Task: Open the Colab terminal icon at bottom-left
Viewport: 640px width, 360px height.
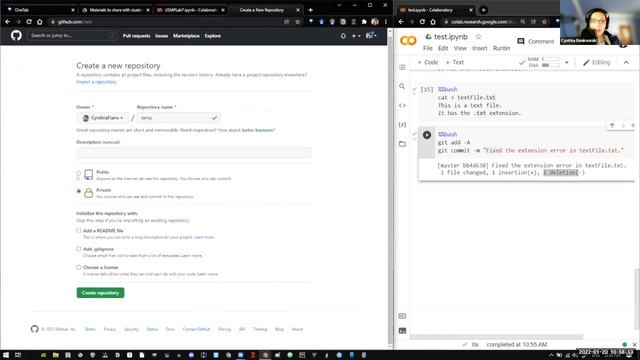Action: [x=402, y=331]
